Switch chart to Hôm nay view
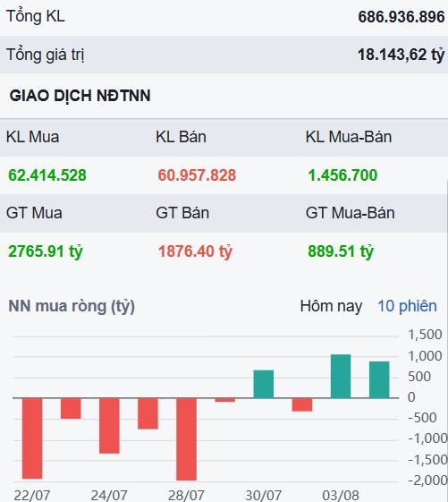This screenshot has width=448, height=502. tap(331, 306)
